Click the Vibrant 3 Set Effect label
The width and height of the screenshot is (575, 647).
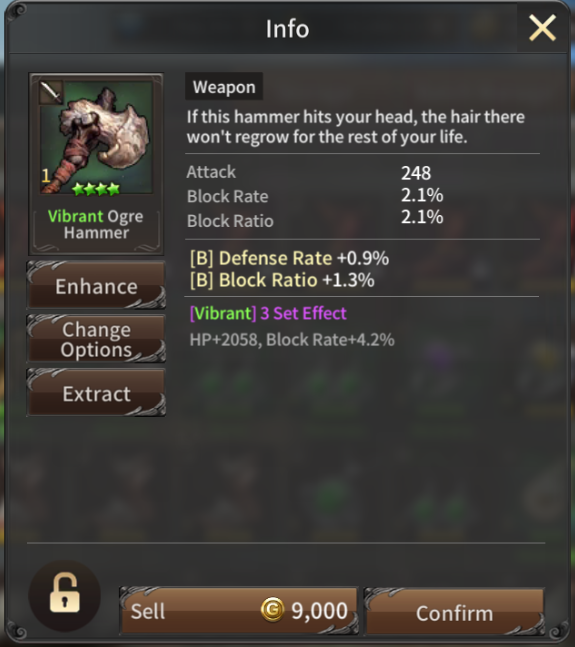[x=268, y=313]
